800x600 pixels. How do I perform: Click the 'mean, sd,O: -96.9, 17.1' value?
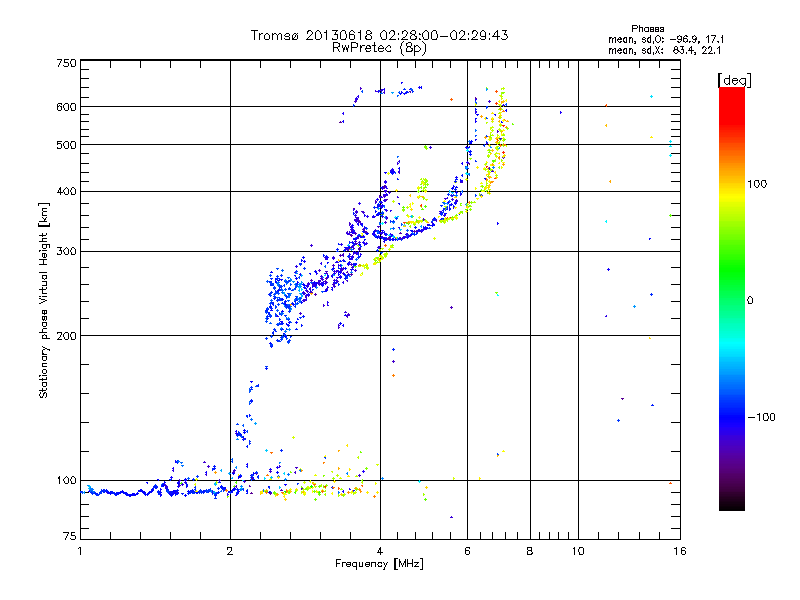click(x=666, y=39)
